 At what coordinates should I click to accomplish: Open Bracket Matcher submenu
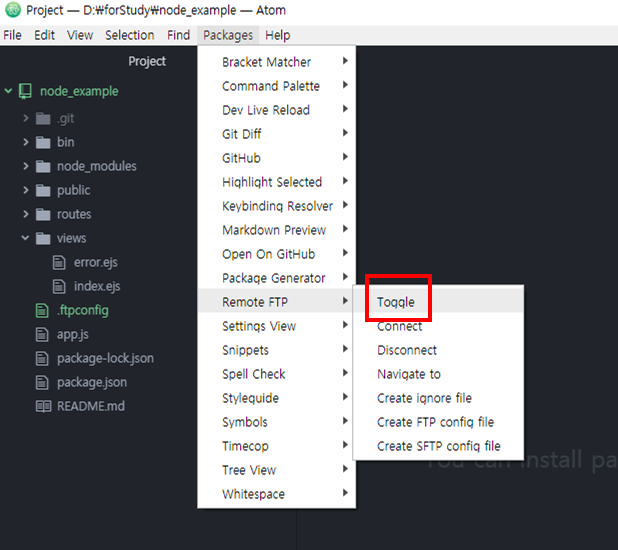pos(276,62)
